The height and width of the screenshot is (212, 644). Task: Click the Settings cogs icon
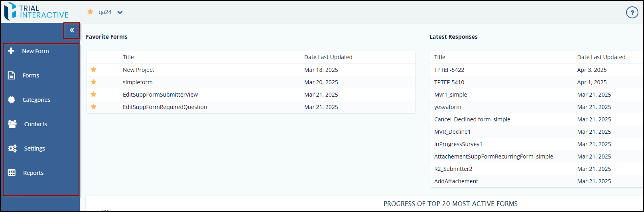[12, 149]
